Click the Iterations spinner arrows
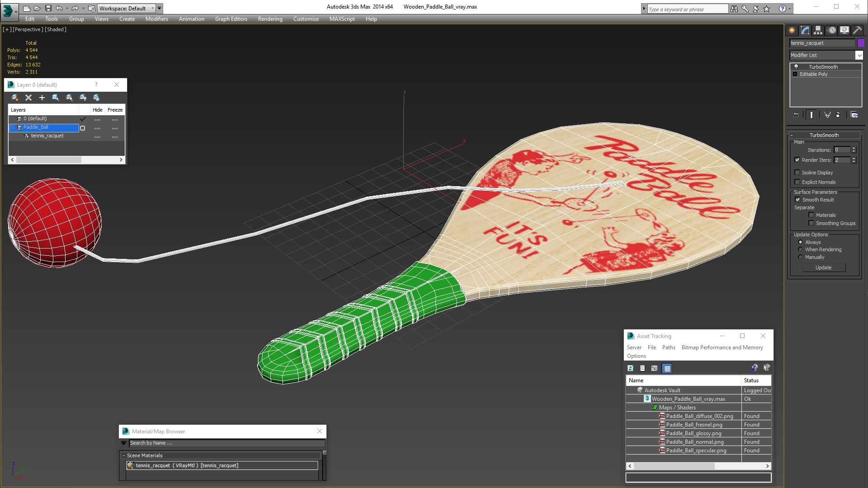The height and width of the screenshot is (488, 868). click(854, 150)
